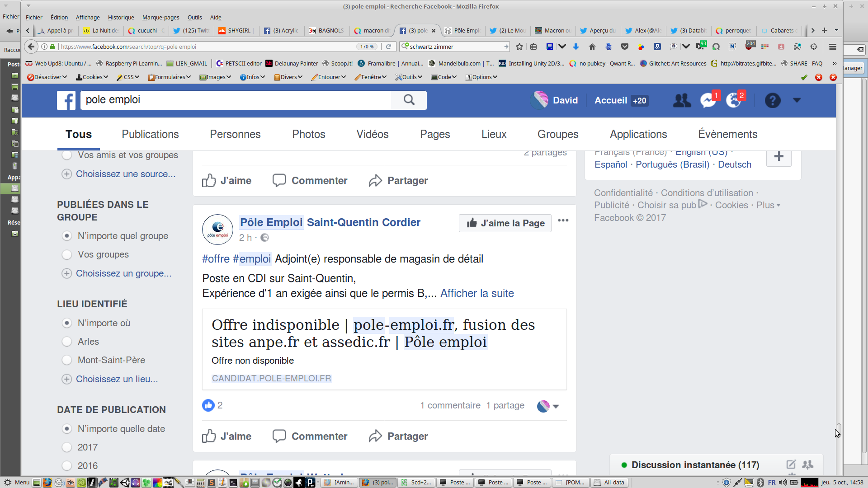Open the globe notifications icon
Viewport: 868px width, 488px height.
tap(733, 100)
